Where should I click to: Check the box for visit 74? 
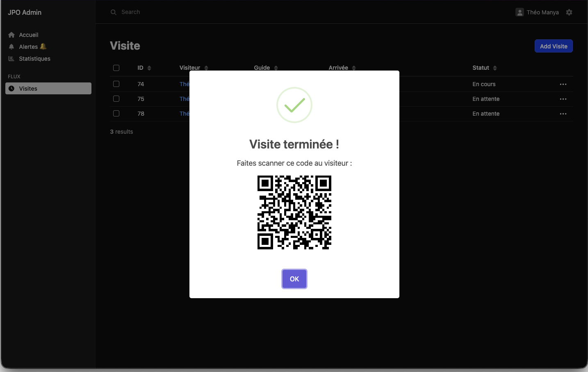point(116,84)
